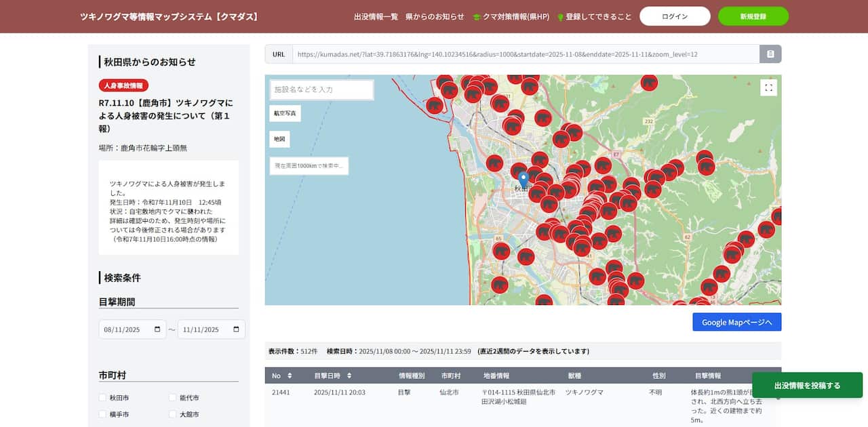The image size is (868, 427).
Task: Open the 出没情報一覧 menu item
Action: (376, 16)
